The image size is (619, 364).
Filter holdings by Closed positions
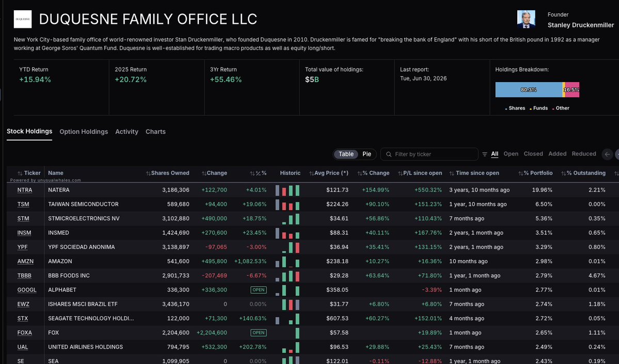533,154
